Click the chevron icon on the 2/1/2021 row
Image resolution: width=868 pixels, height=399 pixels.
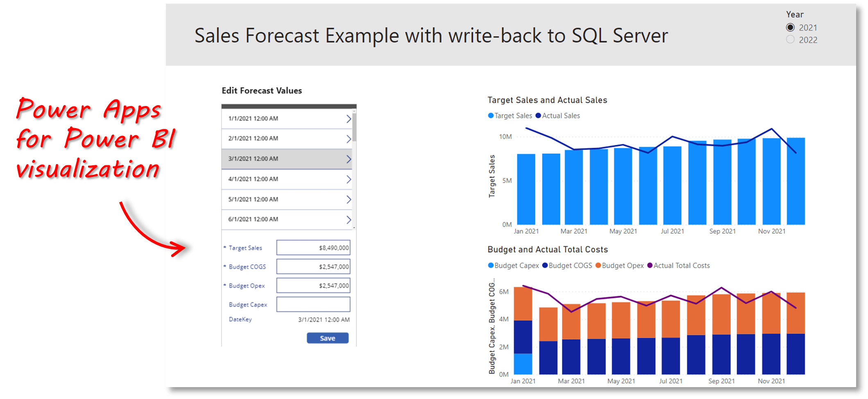(348, 138)
